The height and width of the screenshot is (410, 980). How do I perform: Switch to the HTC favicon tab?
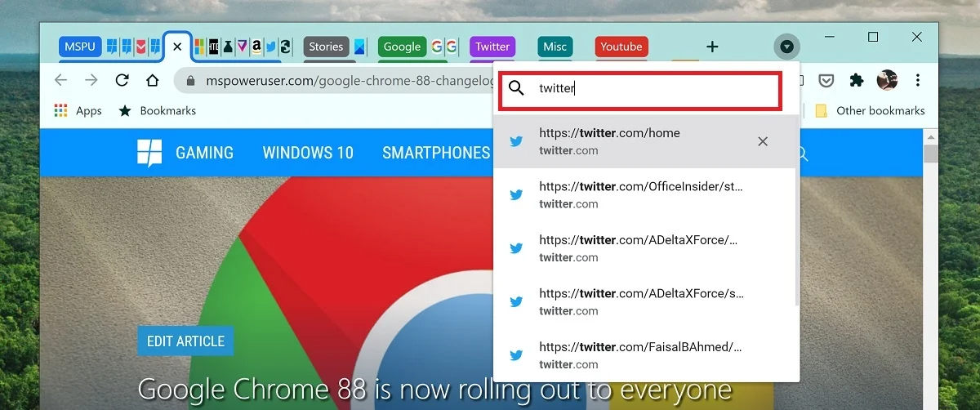[x=213, y=47]
